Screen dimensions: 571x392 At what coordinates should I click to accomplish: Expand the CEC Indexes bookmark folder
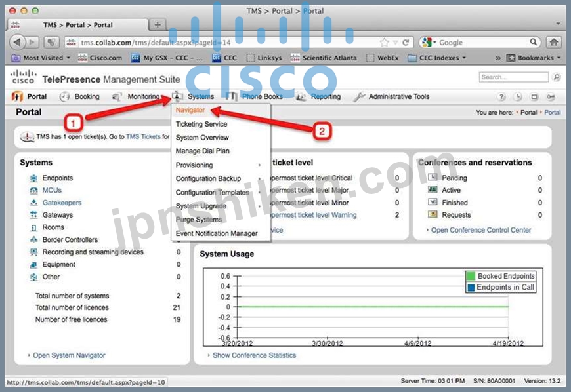coord(464,58)
